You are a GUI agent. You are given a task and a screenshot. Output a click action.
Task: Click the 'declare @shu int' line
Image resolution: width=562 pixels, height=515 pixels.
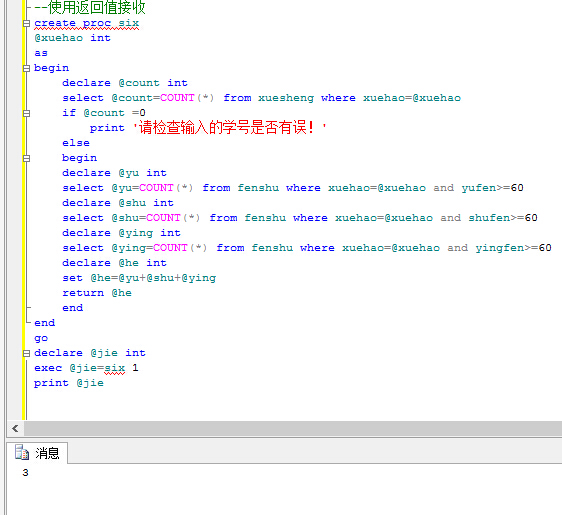[x=118, y=203]
